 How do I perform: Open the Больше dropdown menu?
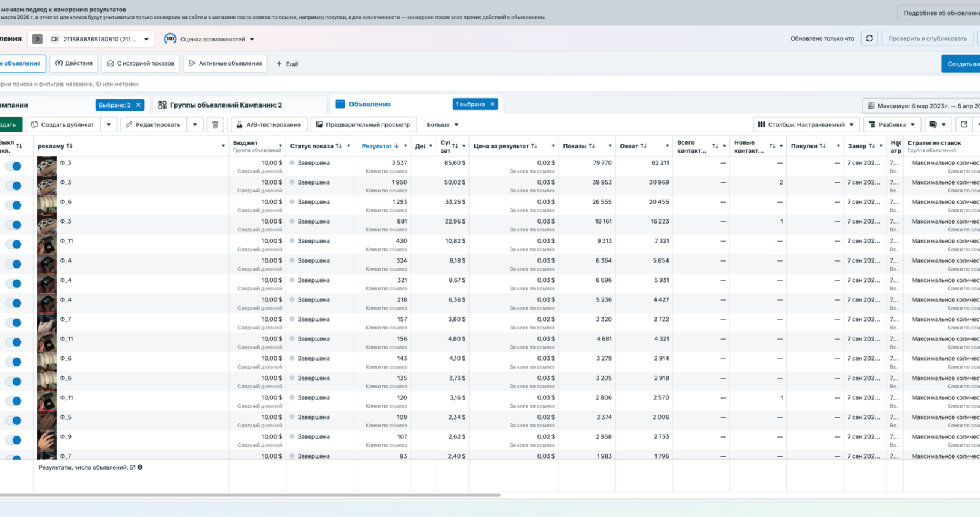[443, 124]
